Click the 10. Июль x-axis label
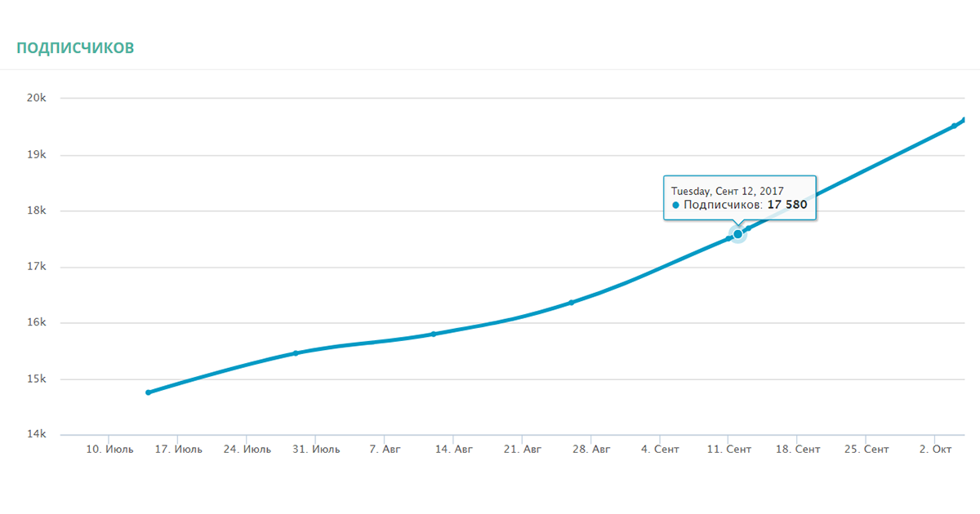 (x=109, y=450)
